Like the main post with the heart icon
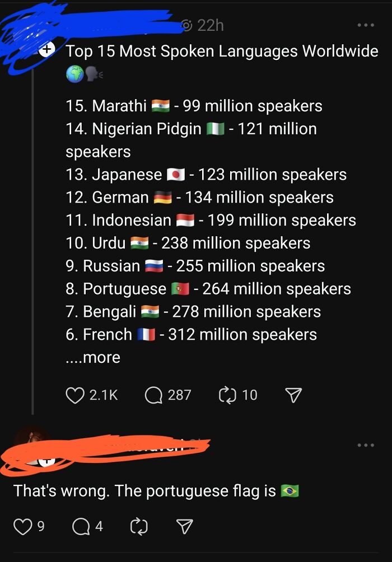Image resolution: width=392 pixels, height=562 pixels. click(74, 395)
